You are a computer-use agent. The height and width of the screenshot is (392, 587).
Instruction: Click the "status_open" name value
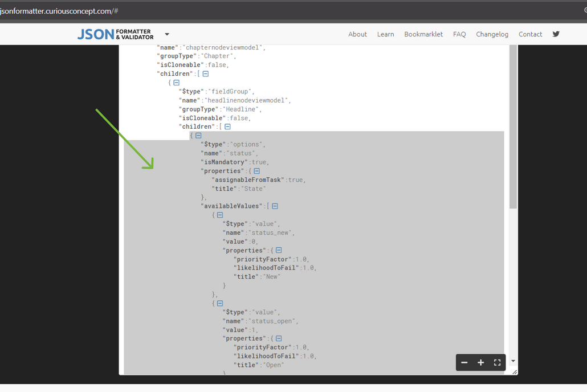[273, 321]
